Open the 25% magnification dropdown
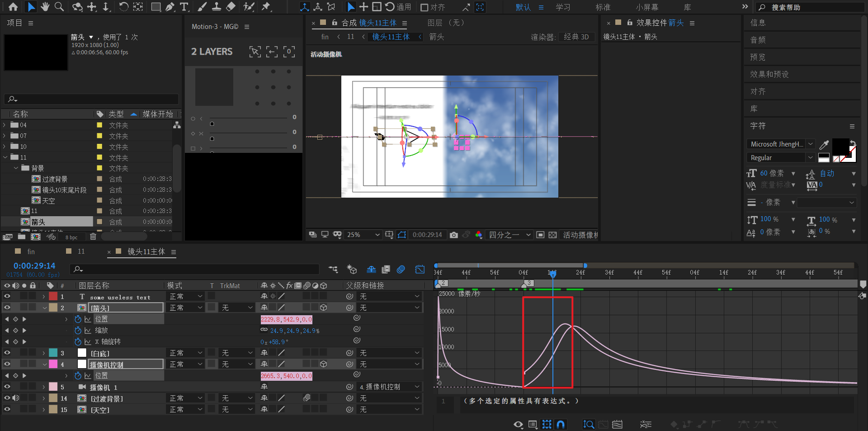Viewport: 868px width, 431px height. (x=363, y=235)
